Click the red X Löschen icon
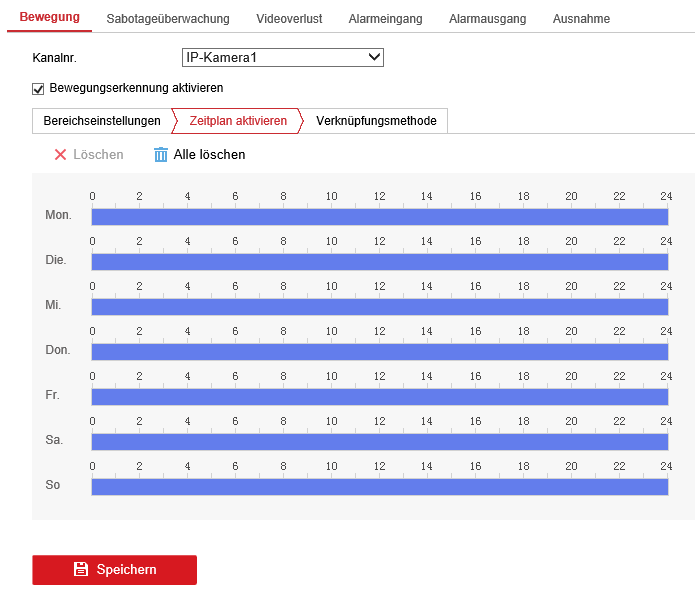This screenshot has height=608, width=695. click(x=60, y=155)
